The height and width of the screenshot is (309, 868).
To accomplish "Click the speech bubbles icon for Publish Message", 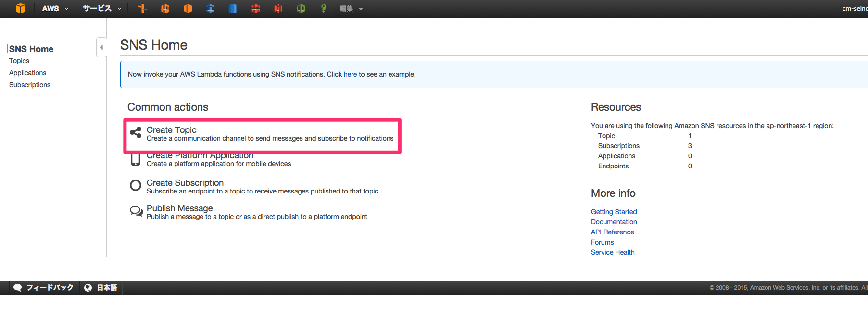I will (x=136, y=211).
